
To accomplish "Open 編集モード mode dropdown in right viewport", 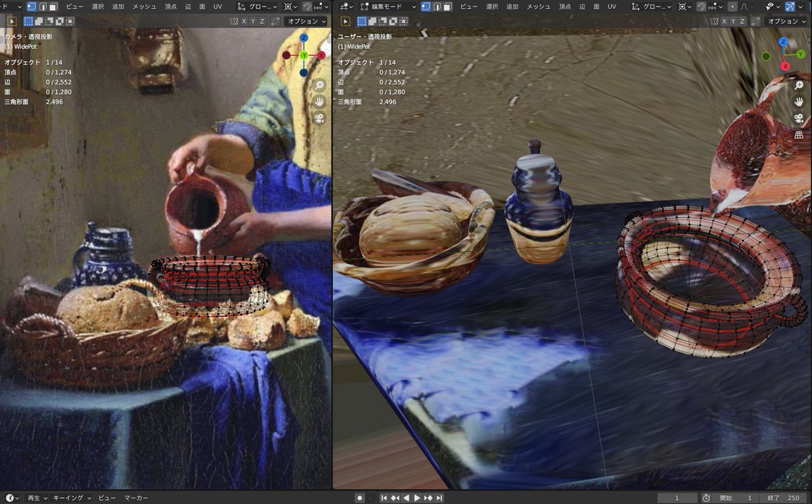I will tap(387, 7).
